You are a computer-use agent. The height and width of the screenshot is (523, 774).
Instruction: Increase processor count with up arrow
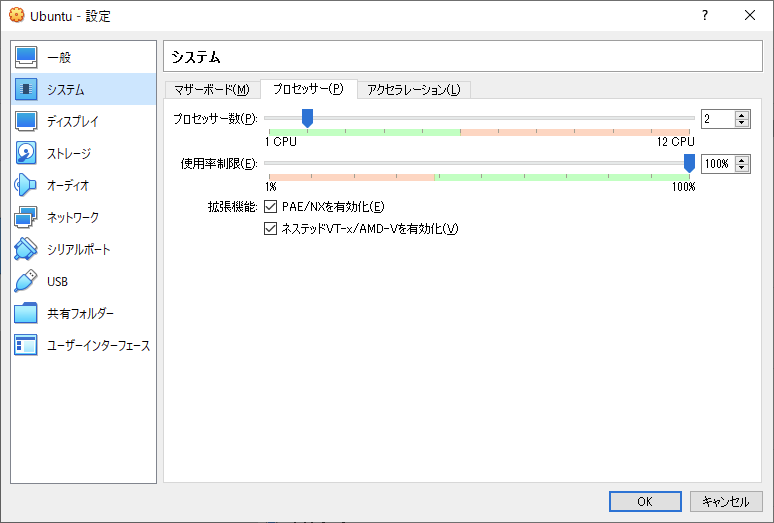[741, 115]
